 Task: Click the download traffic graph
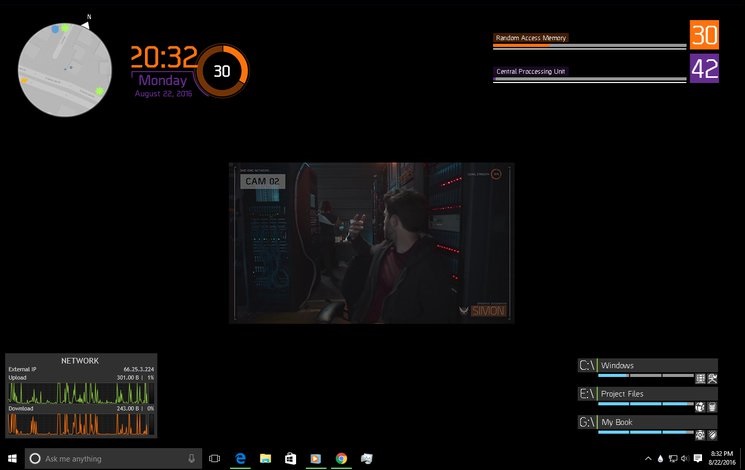click(81, 424)
